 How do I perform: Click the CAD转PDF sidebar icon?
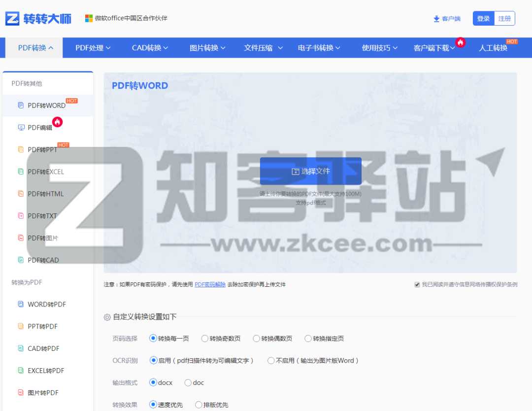pos(21,348)
